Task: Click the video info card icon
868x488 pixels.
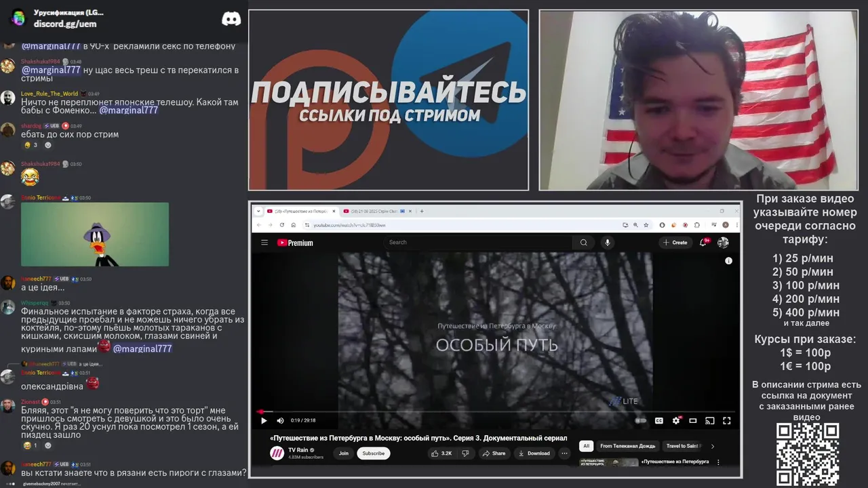Action: (x=728, y=261)
